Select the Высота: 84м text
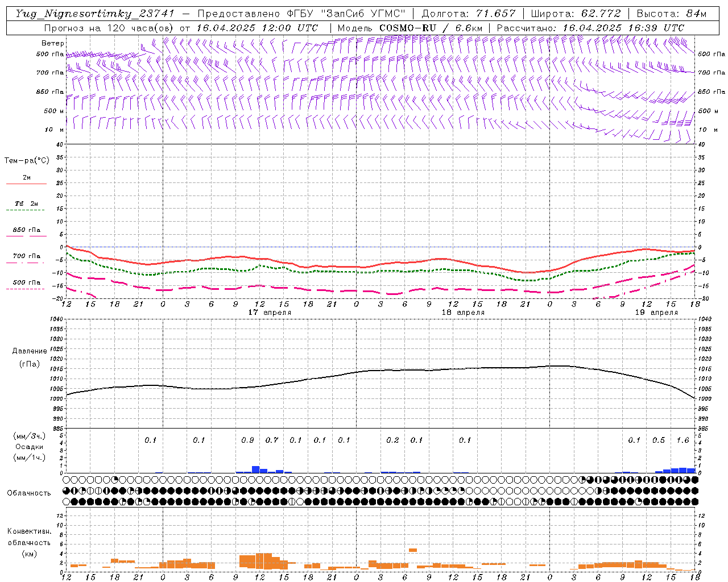Viewport: 728px width, 582px height. pyautogui.click(x=671, y=14)
